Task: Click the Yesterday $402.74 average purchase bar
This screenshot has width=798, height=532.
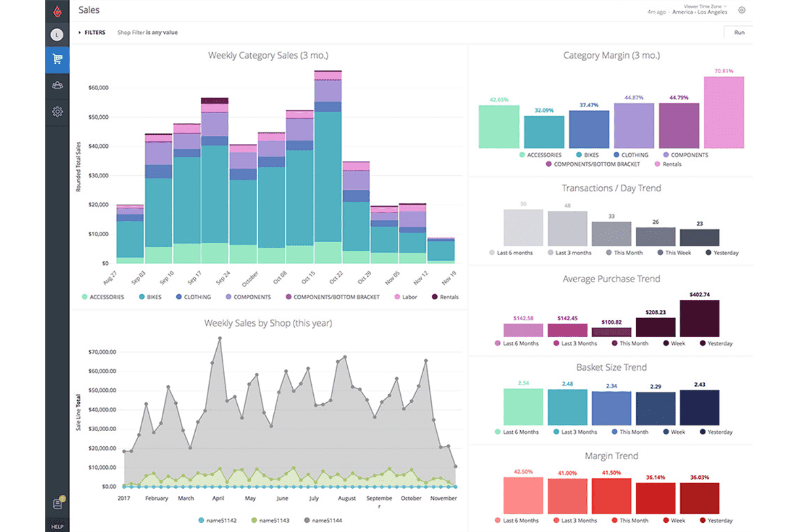Action: pos(699,319)
